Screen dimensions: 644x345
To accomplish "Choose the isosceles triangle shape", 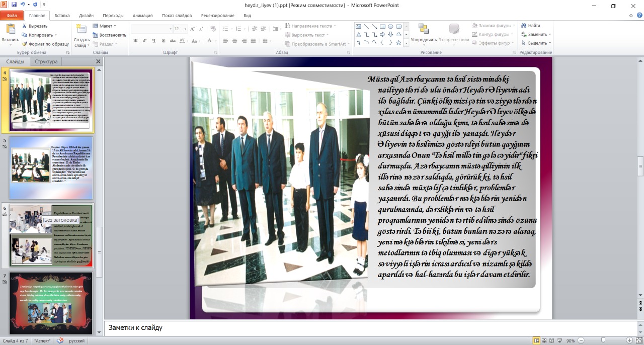I will 358,34.
